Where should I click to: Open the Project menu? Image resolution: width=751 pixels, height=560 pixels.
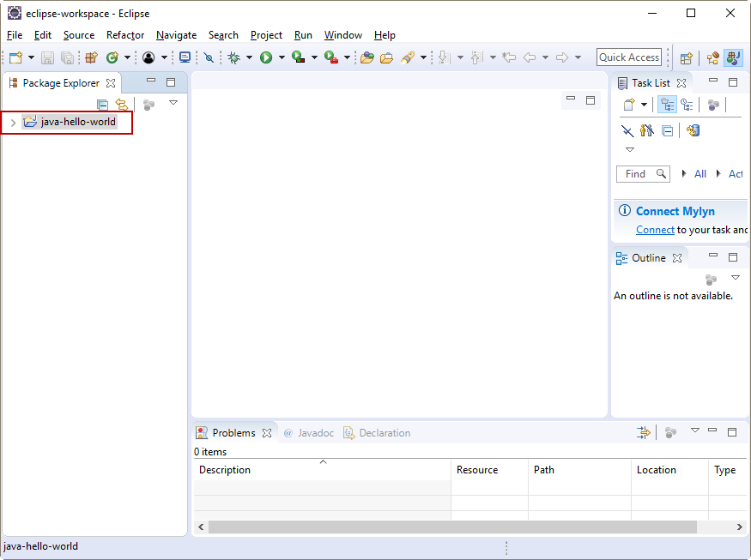tap(266, 35)
